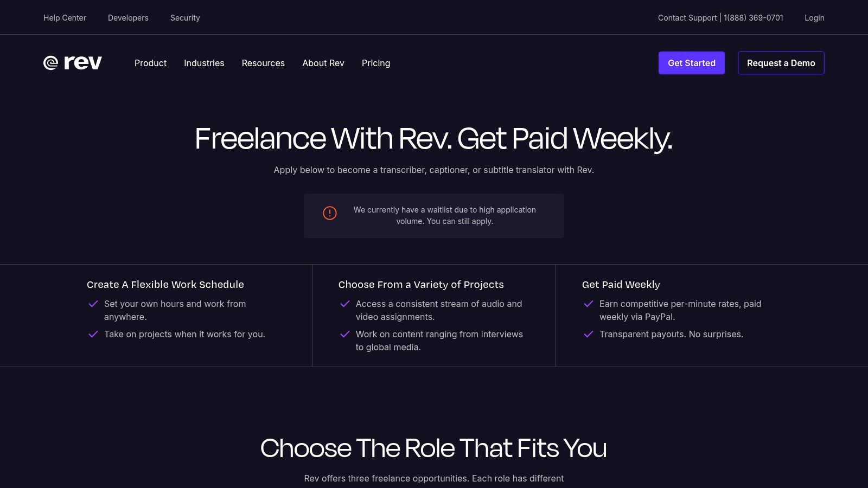Open the About Rev menu
Image resolution: width=868 pixels, height=488 pixels.
(323, 63)
